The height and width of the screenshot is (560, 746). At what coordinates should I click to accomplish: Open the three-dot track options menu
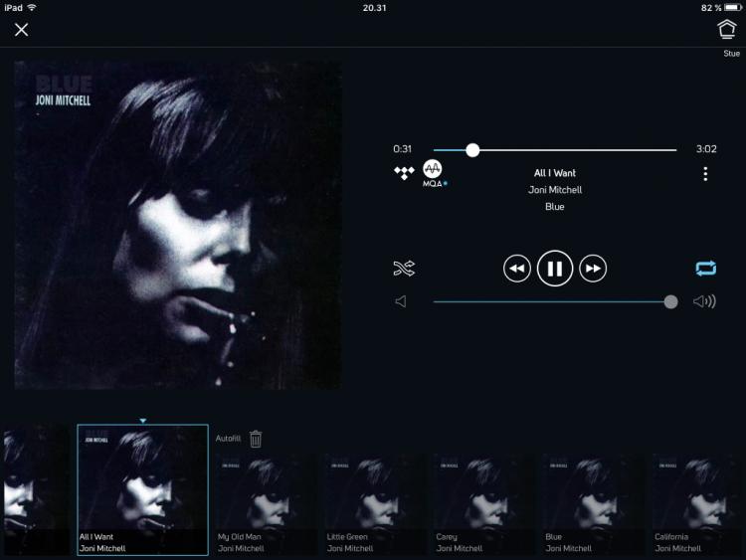point(705,174)
